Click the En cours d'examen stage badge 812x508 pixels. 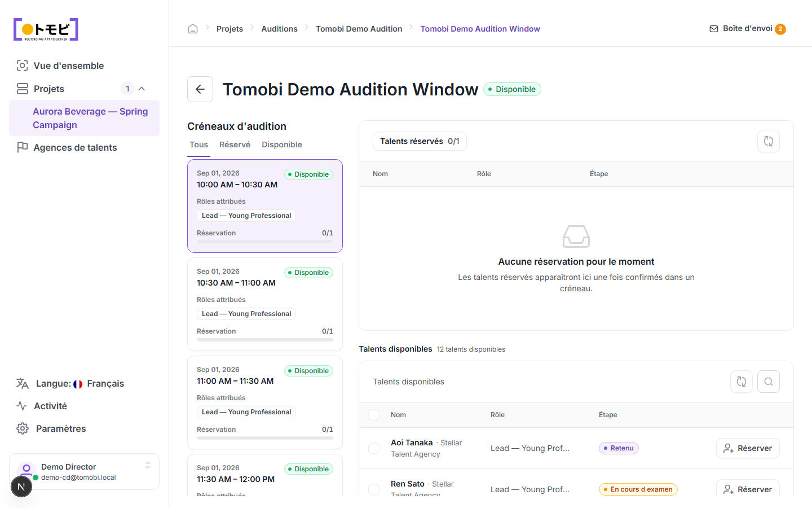pyautogui.click(x=638, y=489)
